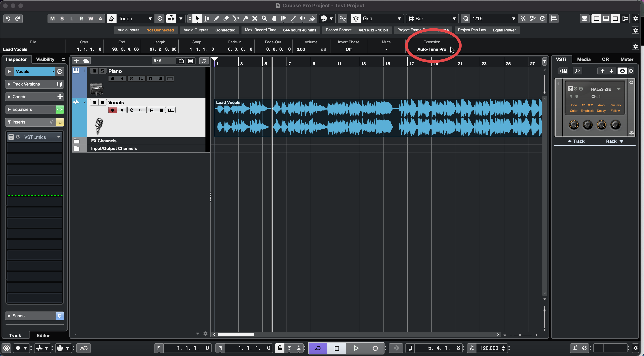Select the Draw (pencil) tool
Screen dimensions: 644x356
(x=217, y=19)
